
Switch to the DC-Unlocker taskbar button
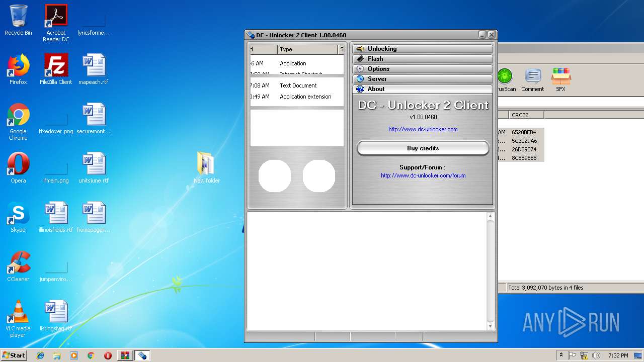[x=142, y=355]
